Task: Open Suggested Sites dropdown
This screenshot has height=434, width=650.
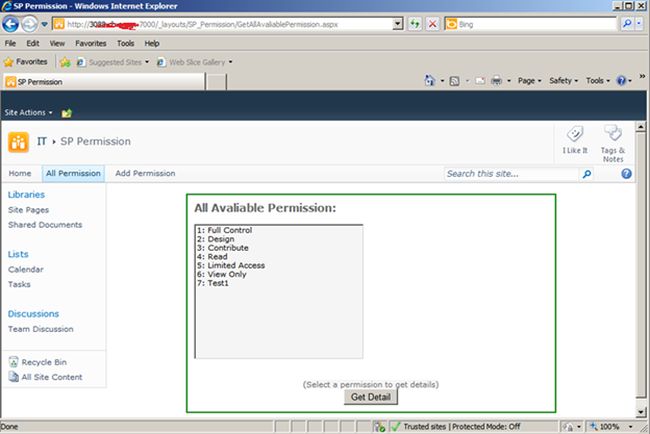Action: [113, 62]
